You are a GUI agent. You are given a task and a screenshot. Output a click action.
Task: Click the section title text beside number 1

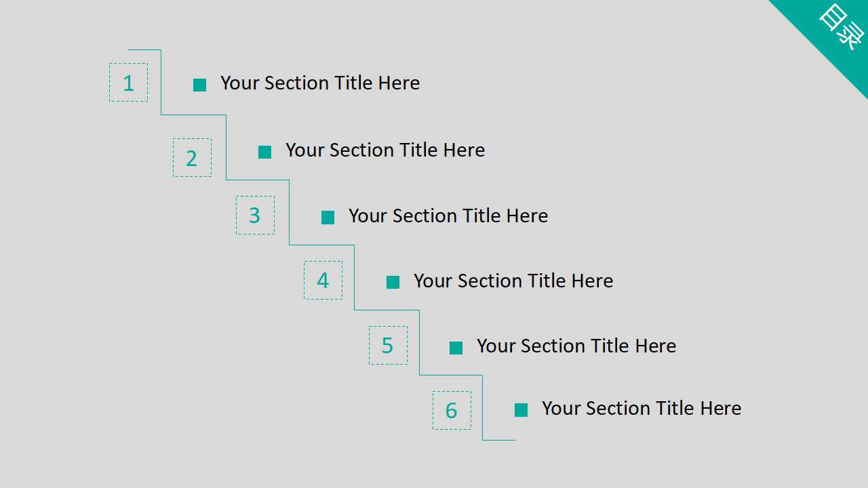[320, 83]
